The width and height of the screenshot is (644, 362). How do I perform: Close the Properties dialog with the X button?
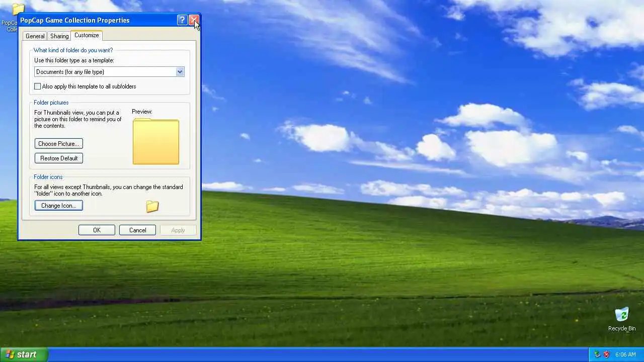194,20
